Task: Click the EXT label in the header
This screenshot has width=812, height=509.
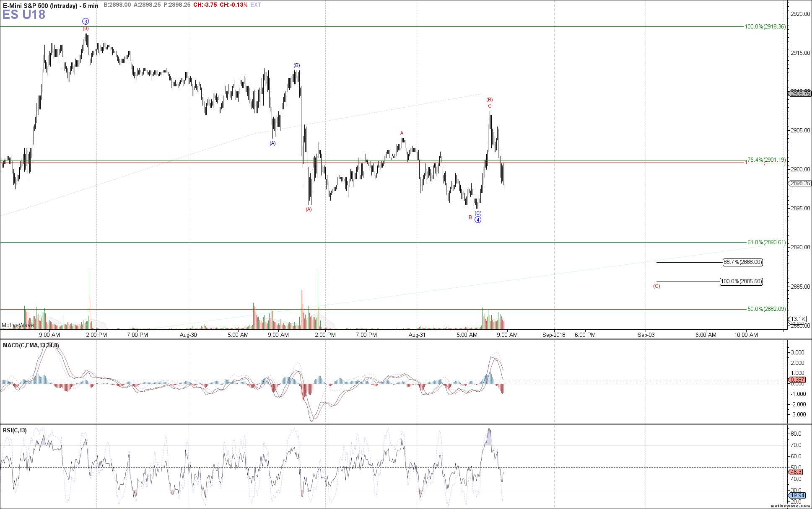Action: [256, 5]
